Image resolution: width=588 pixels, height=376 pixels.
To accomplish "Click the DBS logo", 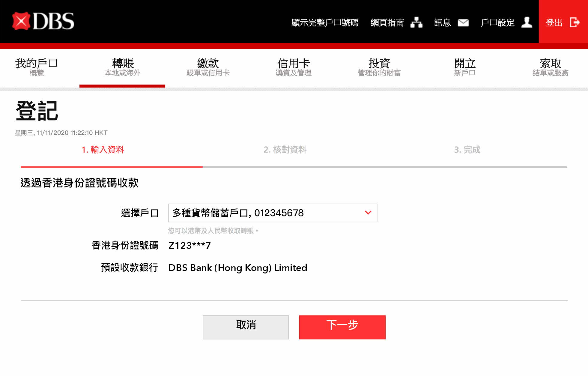I will pyautogui.click(x=43, y=21).
